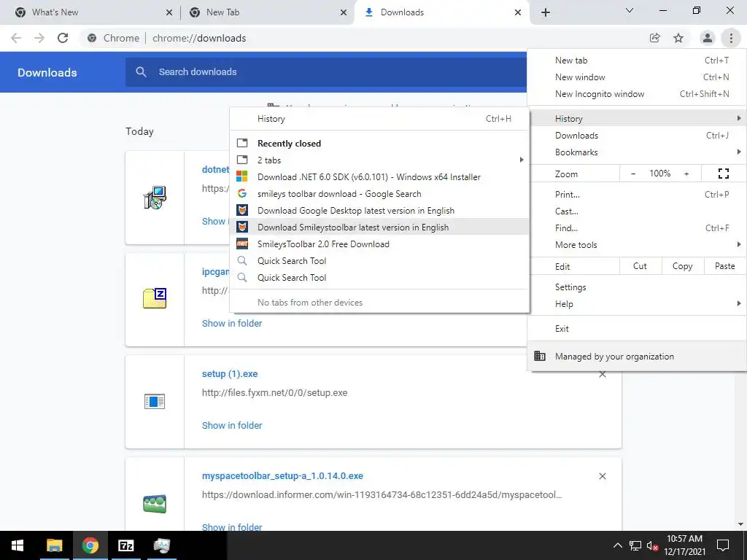Reload the page with refresh icon
Screen dimensions: 747x560
pos(63,38)
